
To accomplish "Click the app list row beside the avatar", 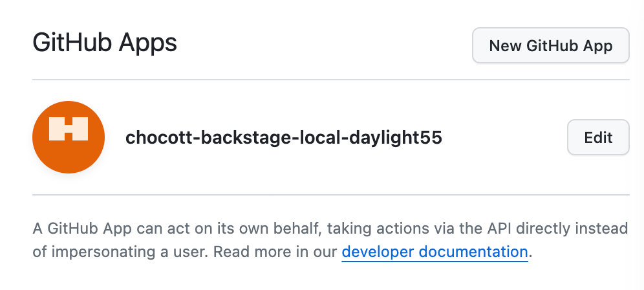I will tap(330, 137).
